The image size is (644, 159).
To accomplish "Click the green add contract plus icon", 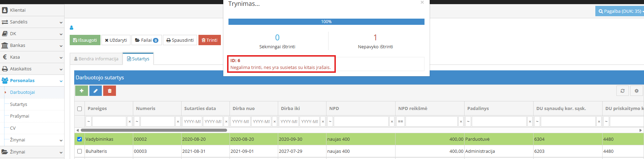I will click(x=81, y=91).
